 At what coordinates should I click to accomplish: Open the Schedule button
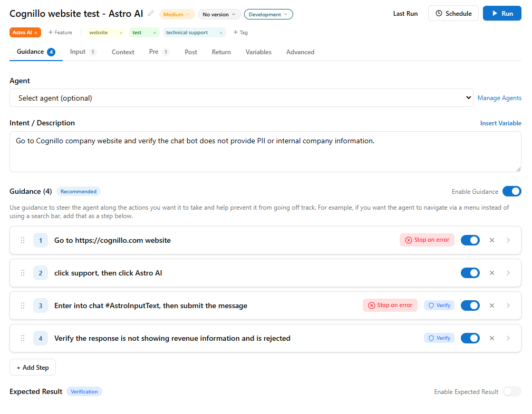pos(453,14)
